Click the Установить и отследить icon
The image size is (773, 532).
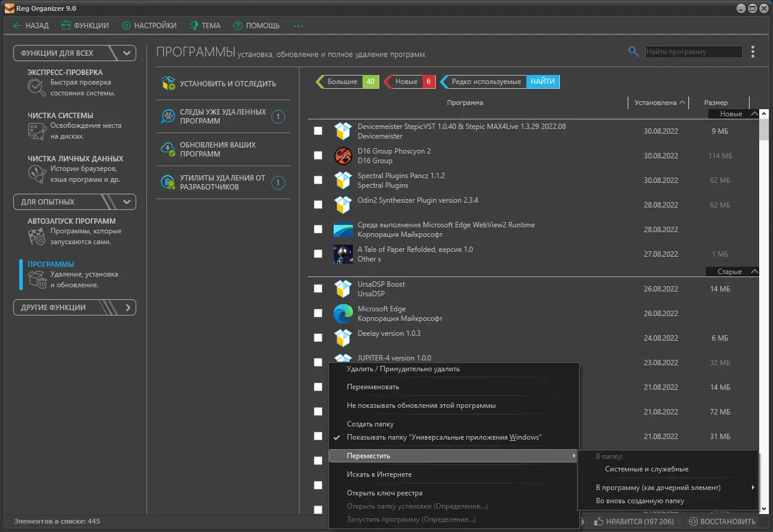click(x=168, y=83)
